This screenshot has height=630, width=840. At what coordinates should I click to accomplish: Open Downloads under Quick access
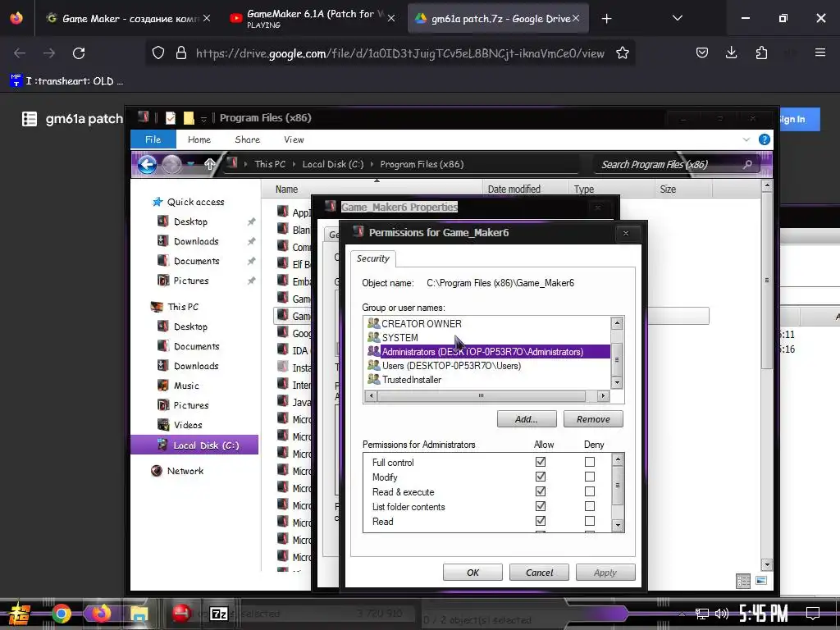(195, 241)
